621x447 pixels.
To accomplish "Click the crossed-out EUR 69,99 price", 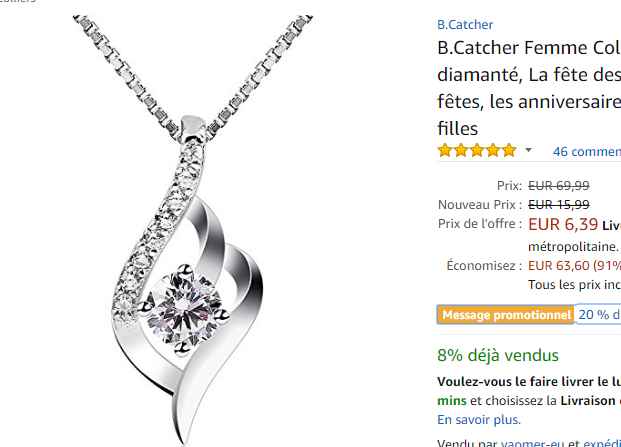I will coord(559,185).
